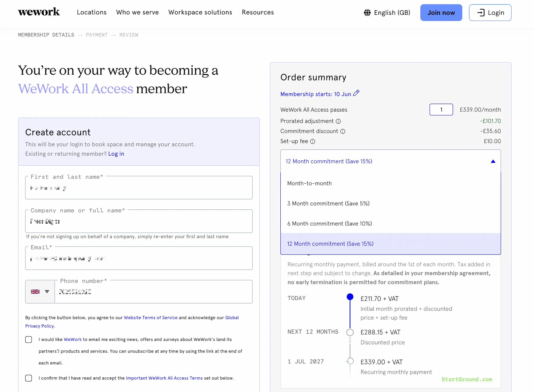Tick the WeWork marketing emails checkbox
The width and height of the screenshot is (533, 392).
click(x=29, y=340)
